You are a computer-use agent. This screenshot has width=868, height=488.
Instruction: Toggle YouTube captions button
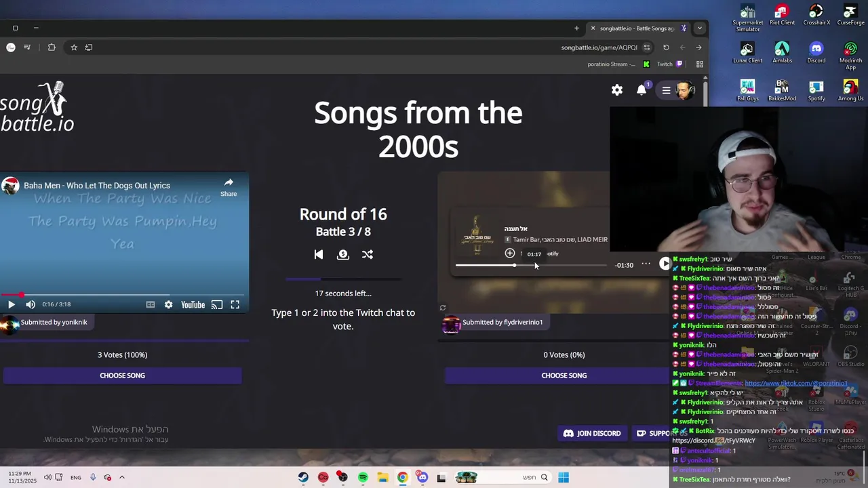pos(151,304)
